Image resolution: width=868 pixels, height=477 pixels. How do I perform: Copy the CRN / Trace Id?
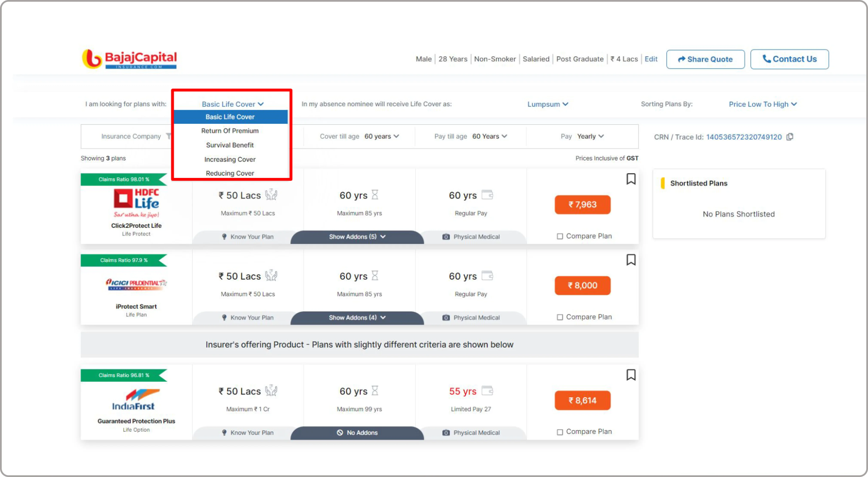tap(790, 137)
